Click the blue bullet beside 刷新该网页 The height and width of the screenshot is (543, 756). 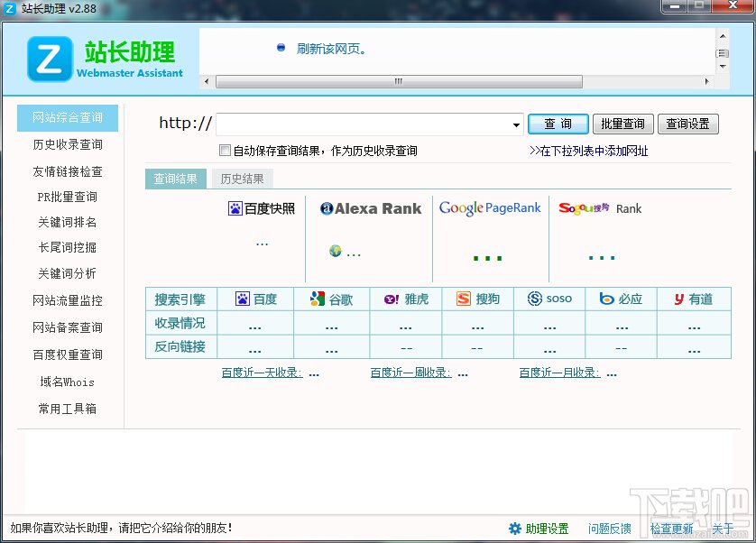(x=281, y=47)
